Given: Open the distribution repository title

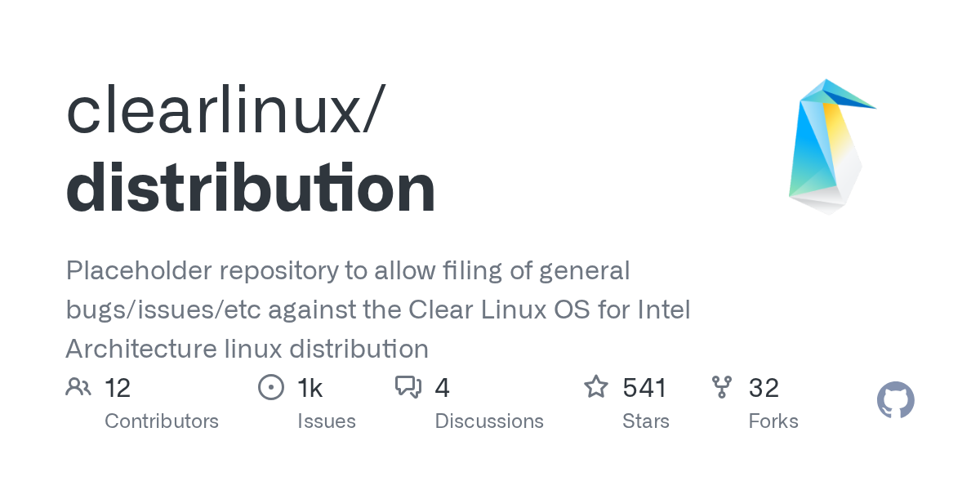Looking at the screenshot, I should (251, 188).
